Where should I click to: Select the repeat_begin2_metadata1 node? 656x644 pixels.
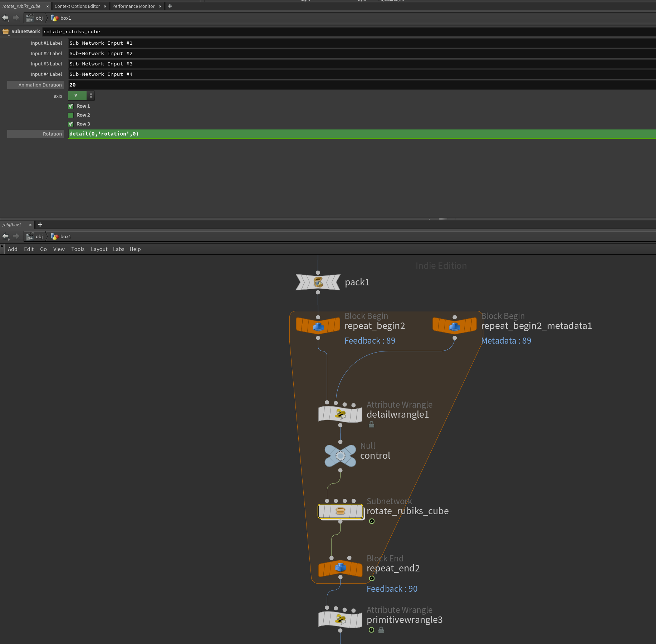(454, 326)
